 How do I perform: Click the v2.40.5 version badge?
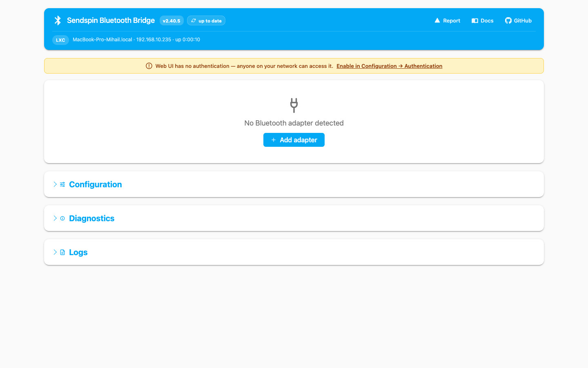click(171, 20)
